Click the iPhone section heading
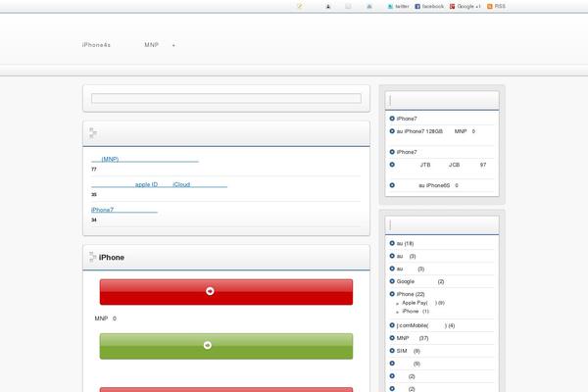Viewport: 588px width, 392px height. pyautogui.click(x=112, y=258)
